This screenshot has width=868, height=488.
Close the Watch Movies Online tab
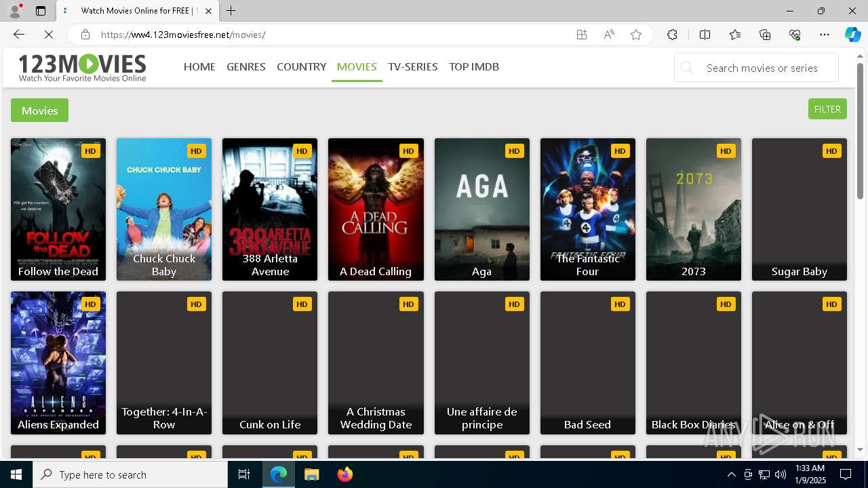point(209,11)
